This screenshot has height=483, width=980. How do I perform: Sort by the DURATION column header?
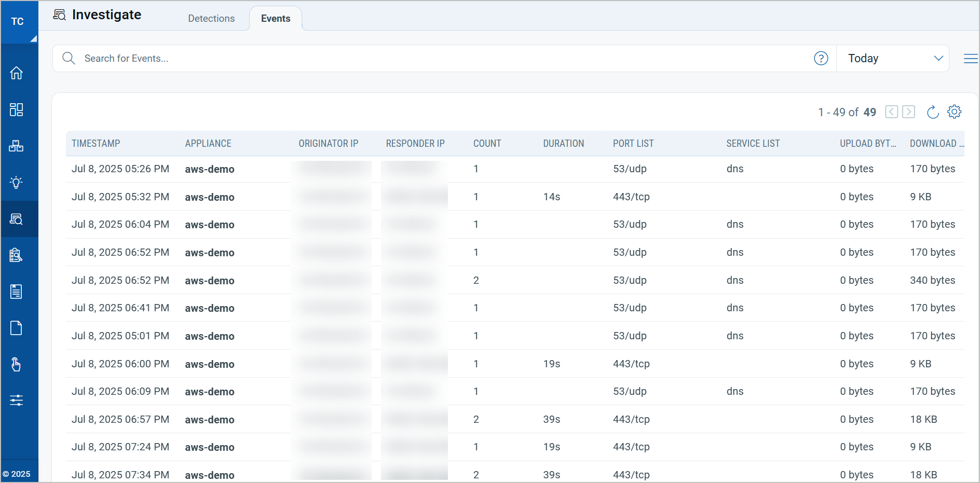click(x=564, y=143)
